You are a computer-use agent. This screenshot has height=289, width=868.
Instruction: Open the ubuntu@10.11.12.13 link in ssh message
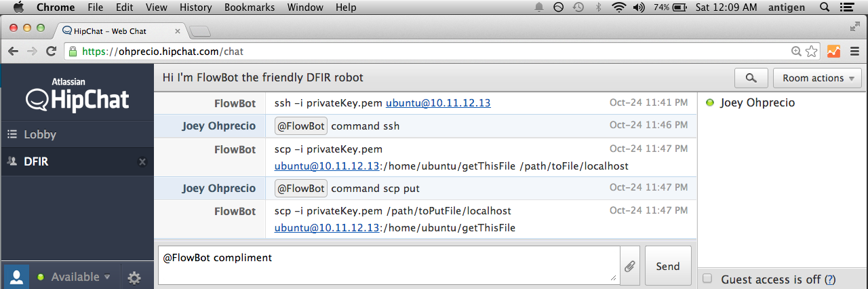438,103
